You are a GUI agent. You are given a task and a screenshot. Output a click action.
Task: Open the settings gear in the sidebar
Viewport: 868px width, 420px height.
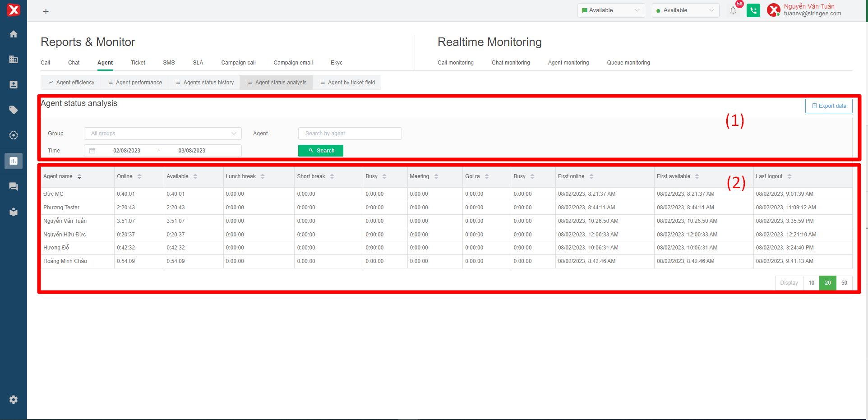(x=14, y=400)
